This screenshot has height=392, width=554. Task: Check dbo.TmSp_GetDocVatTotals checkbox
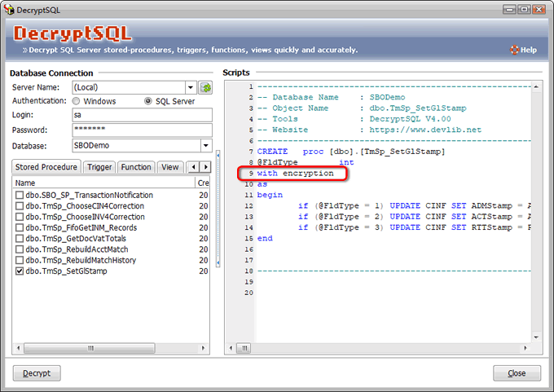20,239
